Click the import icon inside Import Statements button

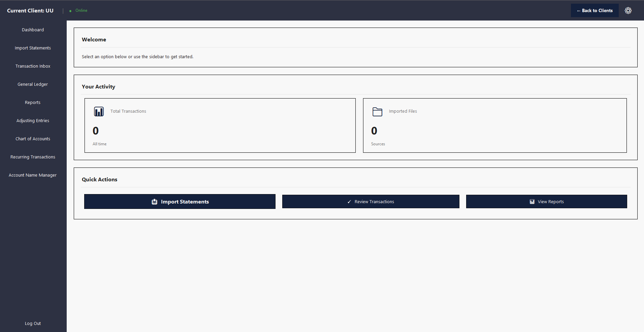point(154,201)
